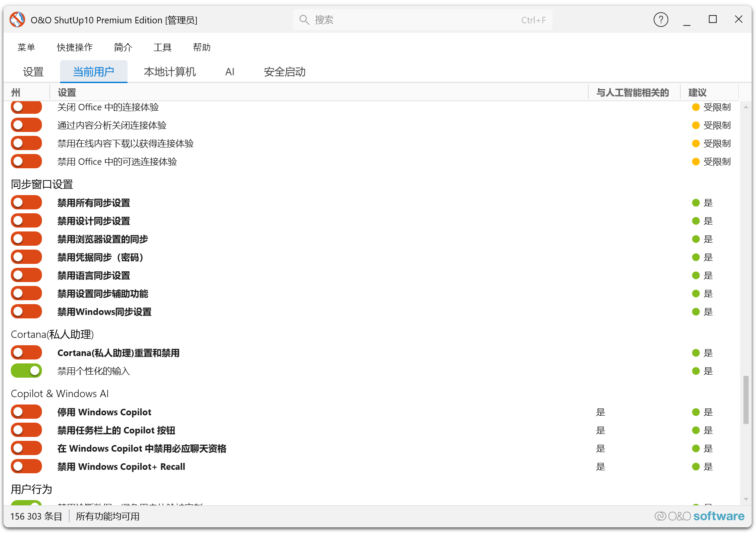Viewport: 756px width, 536px height.
Task: Enable 禁用设计同步设置 switch
Action: [x=26, y=221]
